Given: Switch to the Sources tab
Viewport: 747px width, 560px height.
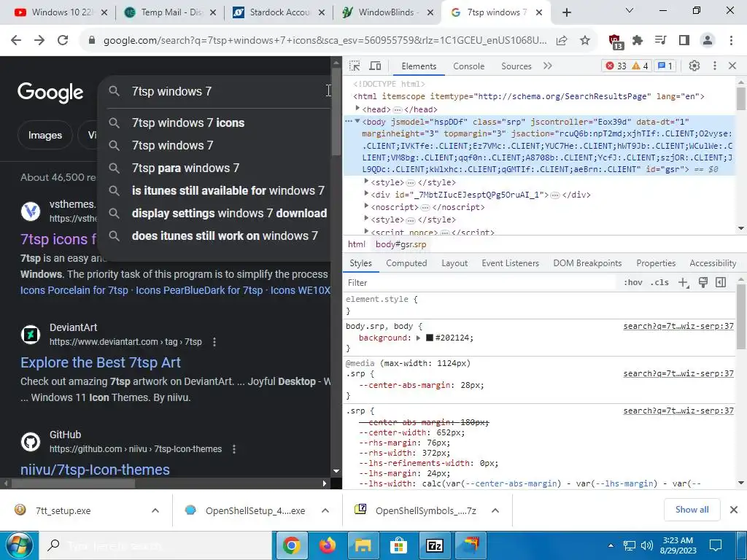Looking at the screenshot, I should tap(516, 66).
